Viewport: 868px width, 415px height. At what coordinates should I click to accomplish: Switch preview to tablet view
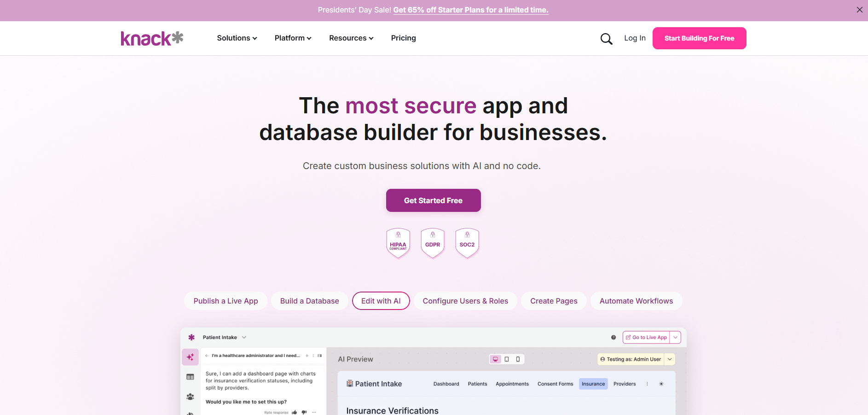click(507, 359)
